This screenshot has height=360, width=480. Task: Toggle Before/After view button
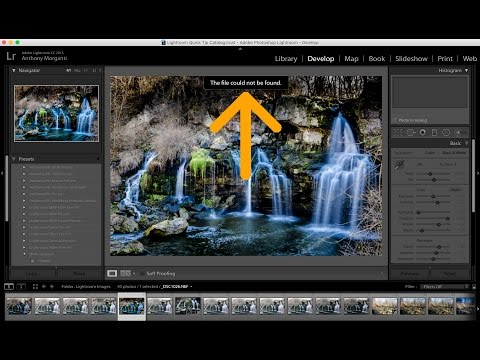click(x=125, y=273)
